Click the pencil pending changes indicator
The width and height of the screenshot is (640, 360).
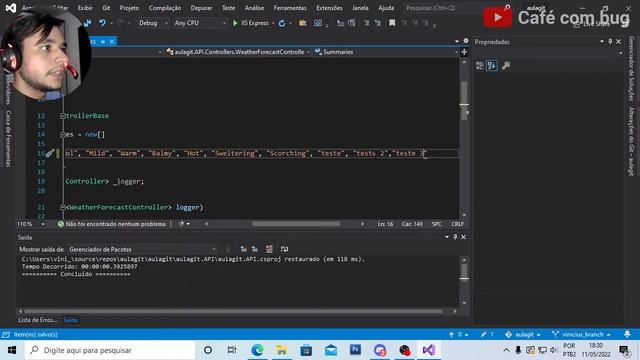487,334
